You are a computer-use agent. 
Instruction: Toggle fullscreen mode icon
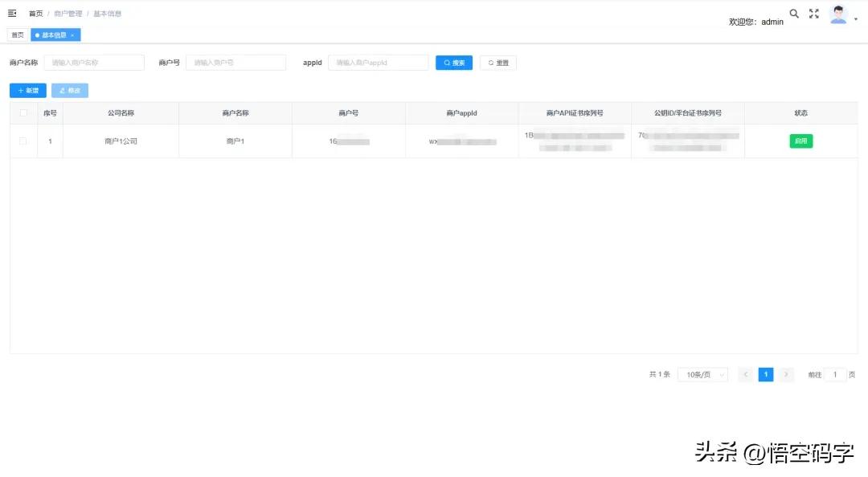[813, 14]
